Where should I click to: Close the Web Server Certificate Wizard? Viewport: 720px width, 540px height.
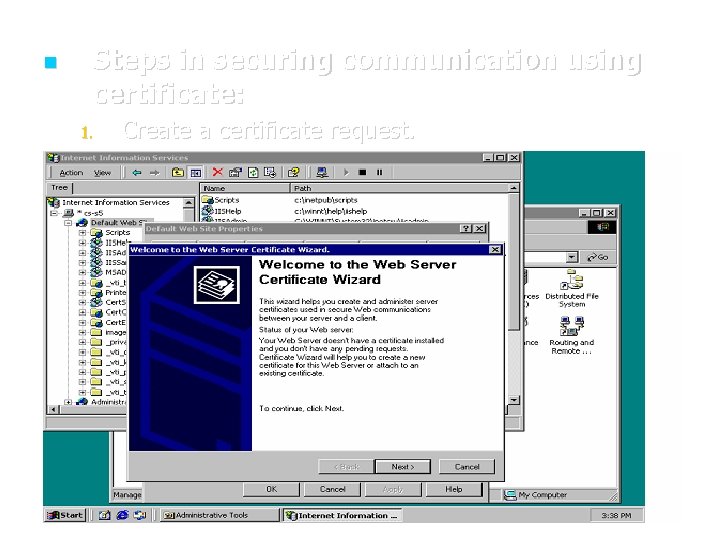pos(495,250)
